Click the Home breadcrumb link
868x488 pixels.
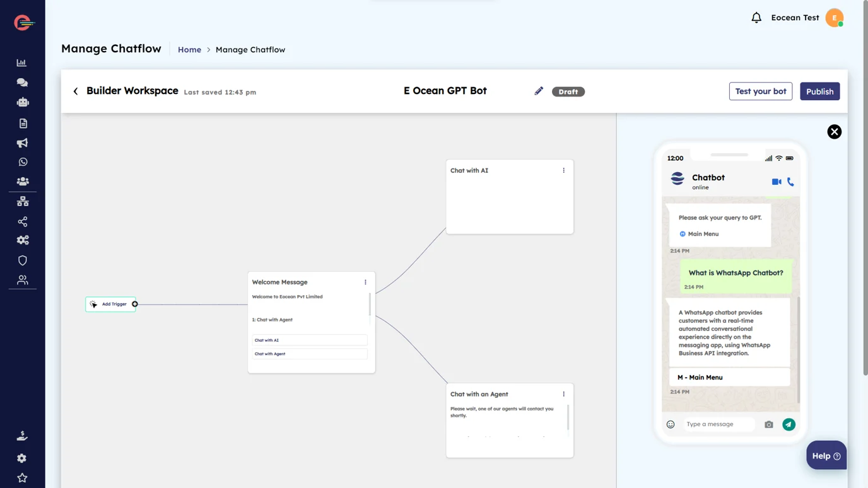click(x=189, y=50)
